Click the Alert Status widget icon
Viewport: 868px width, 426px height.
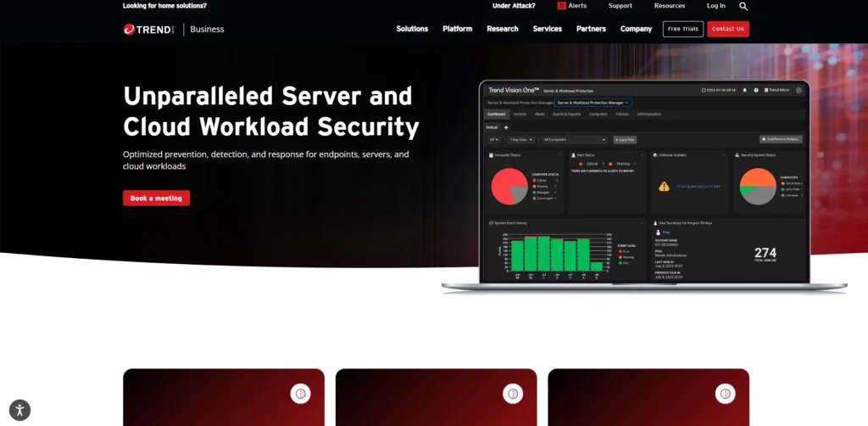pos(573,155)
